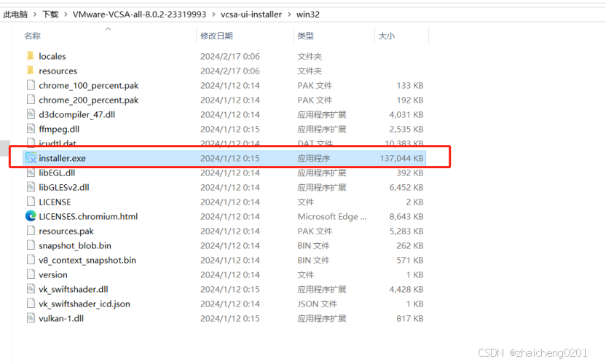Select the resources folder name
The height and width of the screenshot is (364, 606).
pos(58,71)
